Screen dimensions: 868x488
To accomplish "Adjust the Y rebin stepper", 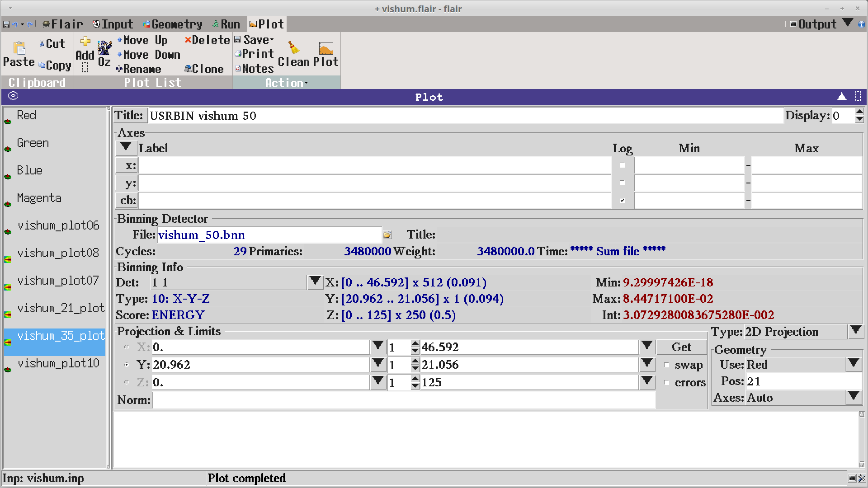I will pos(415,365).
